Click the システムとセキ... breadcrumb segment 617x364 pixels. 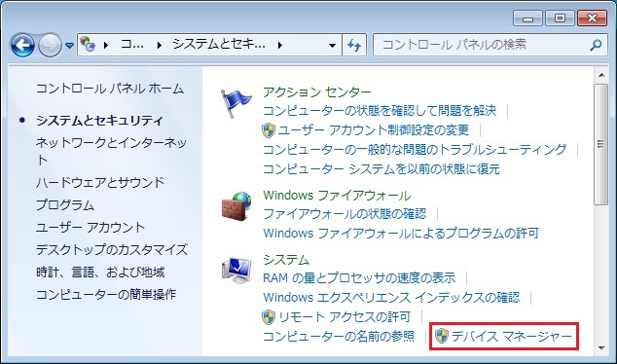point(218,44)
